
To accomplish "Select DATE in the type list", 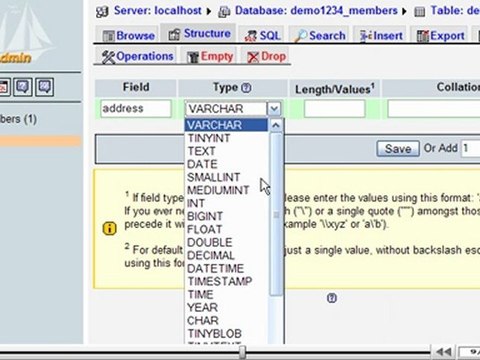I will pos(226,164).
